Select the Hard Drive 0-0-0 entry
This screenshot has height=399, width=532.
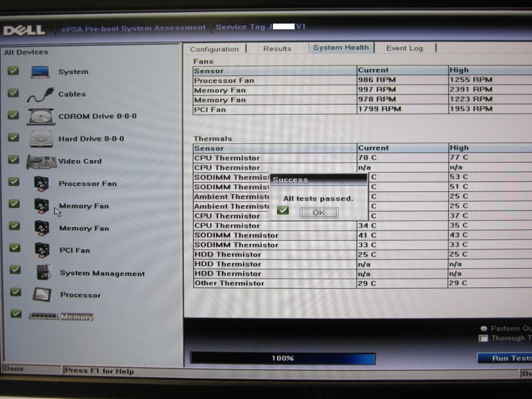coord(91,139)
